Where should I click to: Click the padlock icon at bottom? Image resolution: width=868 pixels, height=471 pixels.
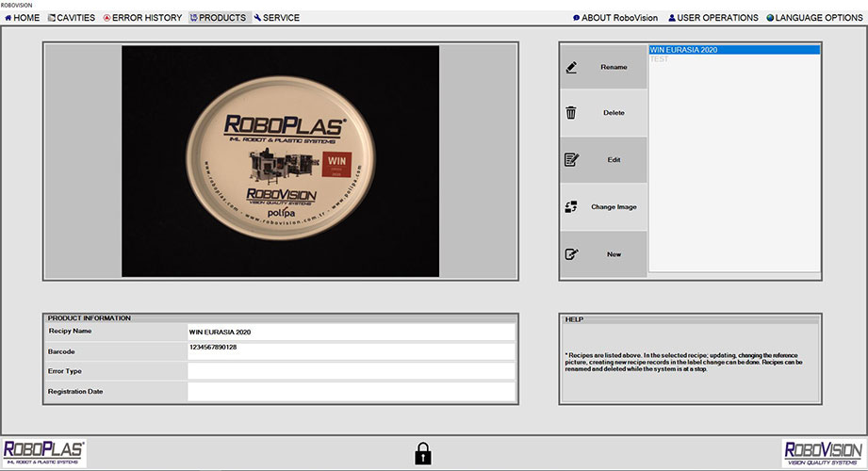(423, 453)
